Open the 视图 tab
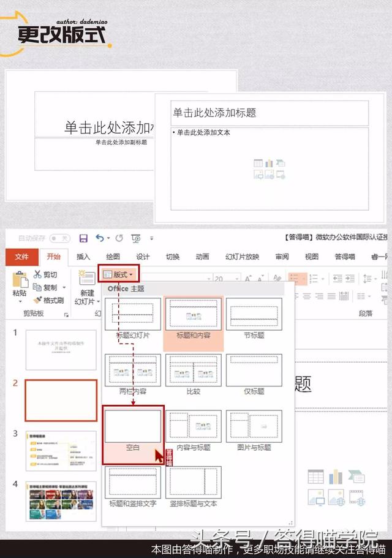 [312, 257]
